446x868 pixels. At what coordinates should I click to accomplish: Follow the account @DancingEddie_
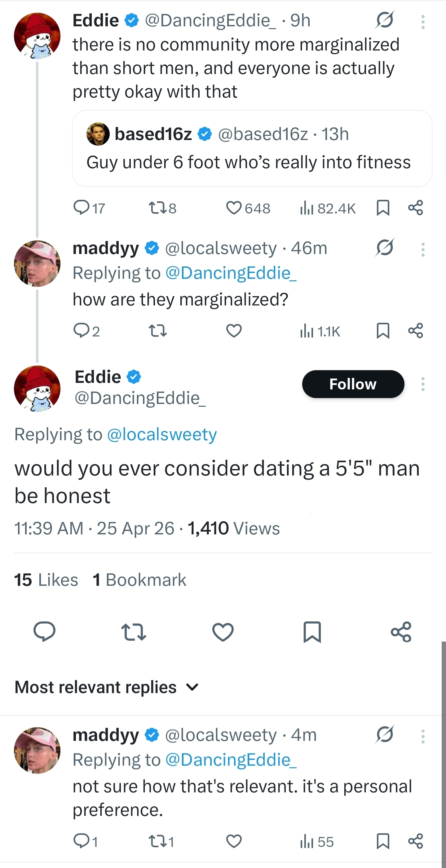353,384
